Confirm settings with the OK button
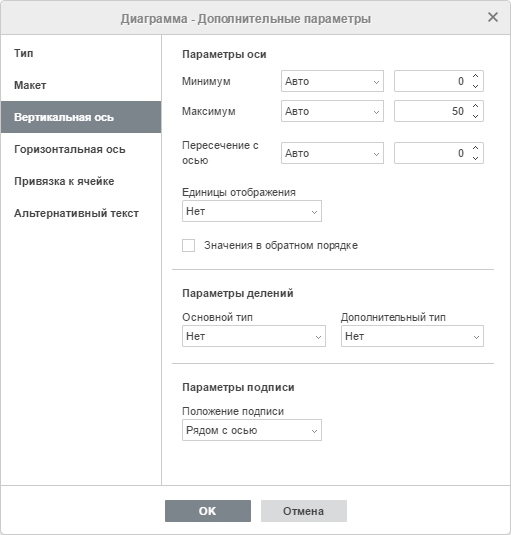The width and height of the screenshot is (511, 535). coord(208,511)
